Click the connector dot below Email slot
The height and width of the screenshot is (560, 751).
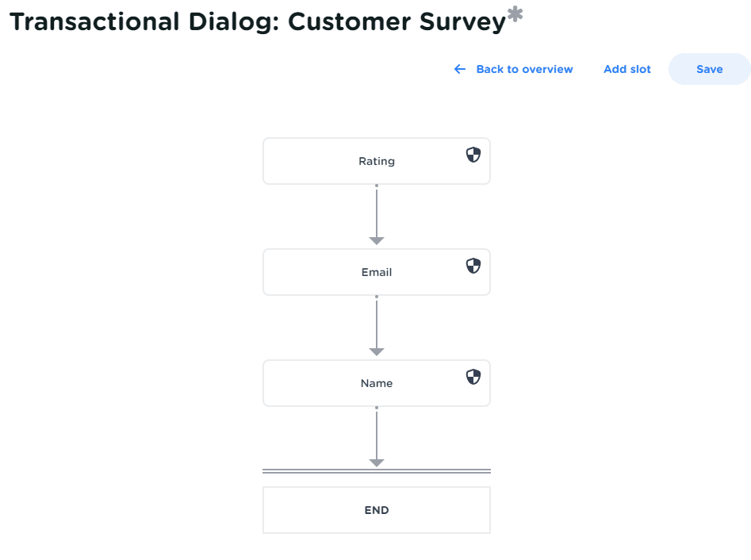[x=377, y=297]
